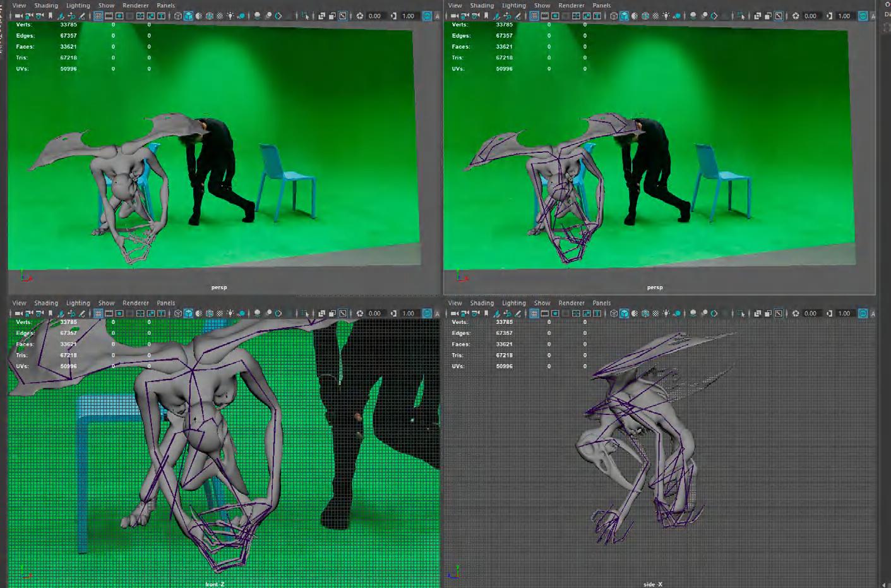
Task: Toggle Shadows in side -X panel
Action: tap(677, 313)
